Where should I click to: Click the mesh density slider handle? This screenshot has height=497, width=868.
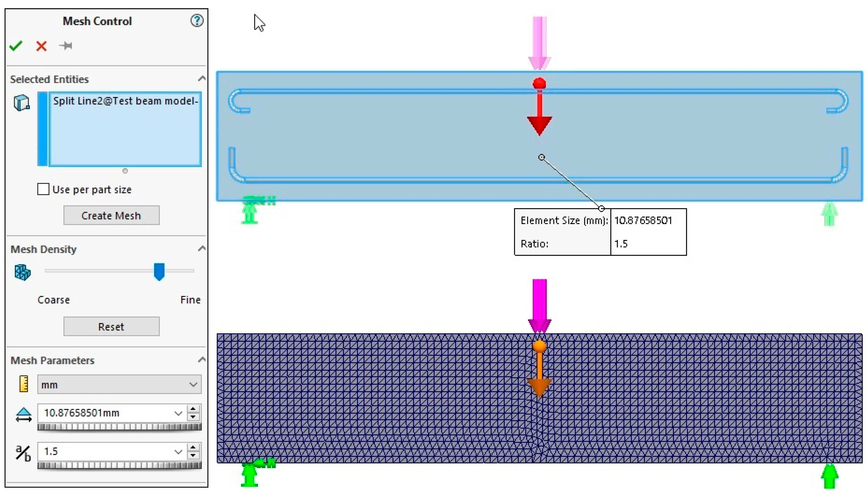159,271
